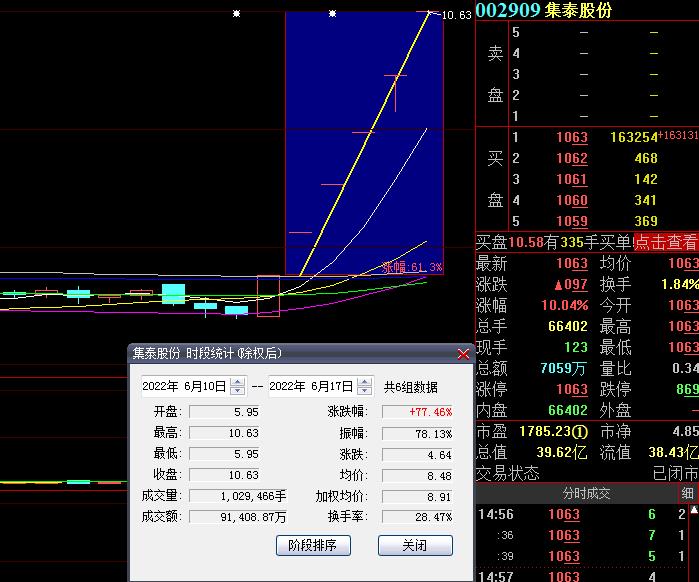Screen dimensions: 699x582
Task: Click the star marker above the blue region
Action: [333, 14]
